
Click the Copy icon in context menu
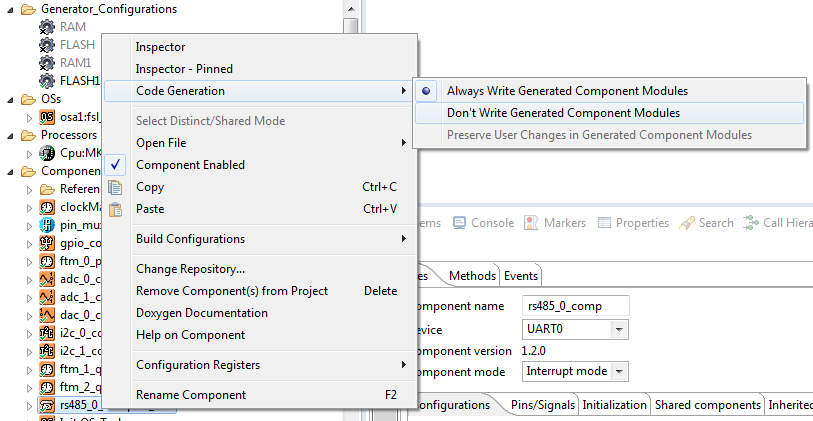[115, 187]
